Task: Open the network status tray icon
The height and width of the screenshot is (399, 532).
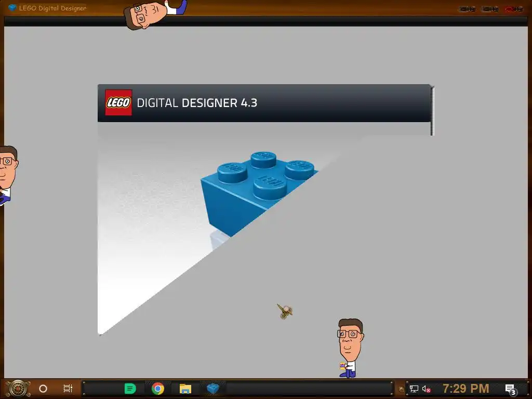Action: pyautogui.click(x=414, y=389)
